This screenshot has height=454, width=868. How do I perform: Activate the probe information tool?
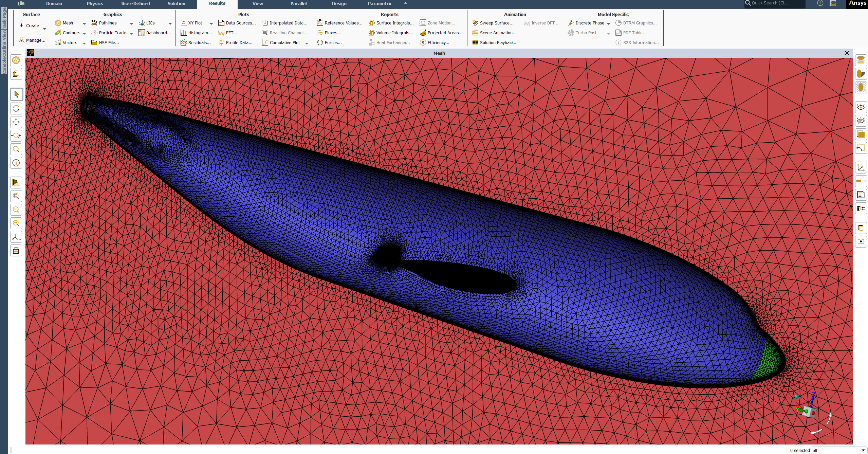16,163
